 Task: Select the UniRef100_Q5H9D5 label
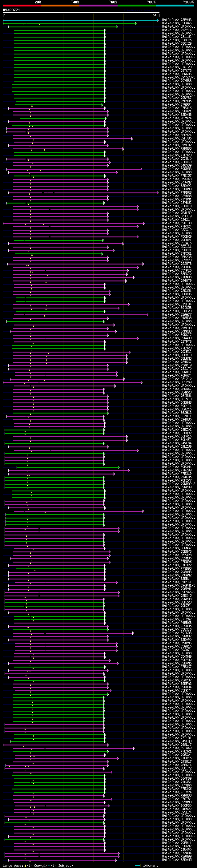tap(177, 101)
